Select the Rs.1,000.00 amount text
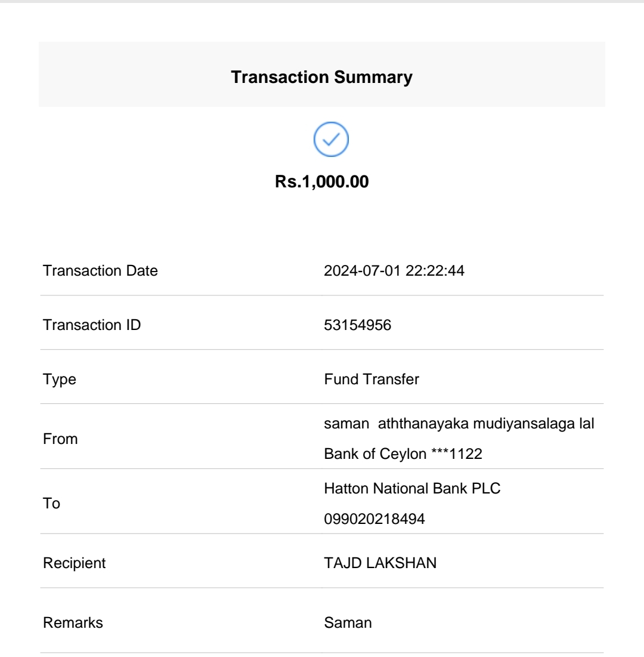This screenshot has width=644, height=657. 322,181
